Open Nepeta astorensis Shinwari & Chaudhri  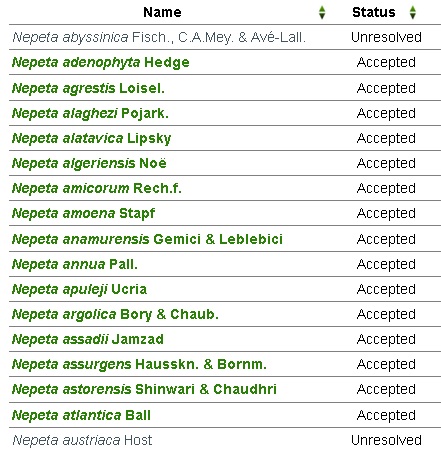tap(144, 390)
